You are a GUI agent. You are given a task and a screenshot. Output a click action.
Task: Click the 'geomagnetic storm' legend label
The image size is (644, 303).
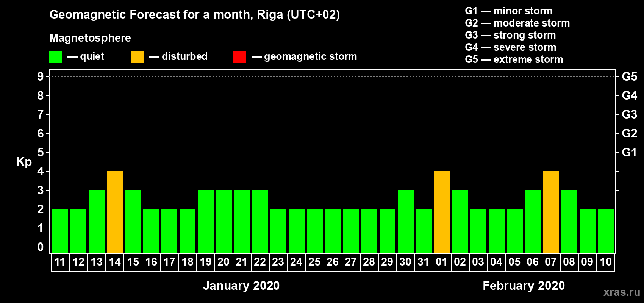point(311,57)
